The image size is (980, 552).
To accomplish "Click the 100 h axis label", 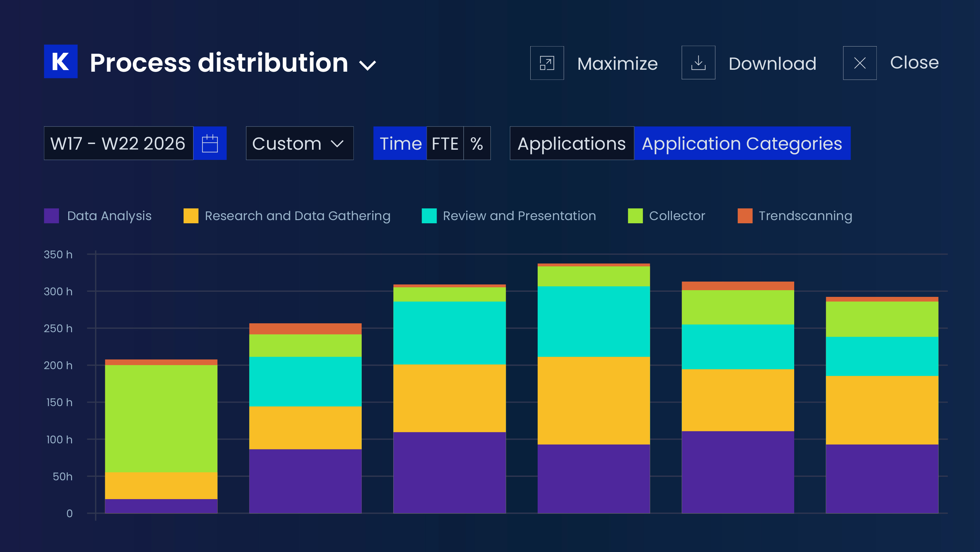I will [x=59, y=440].
